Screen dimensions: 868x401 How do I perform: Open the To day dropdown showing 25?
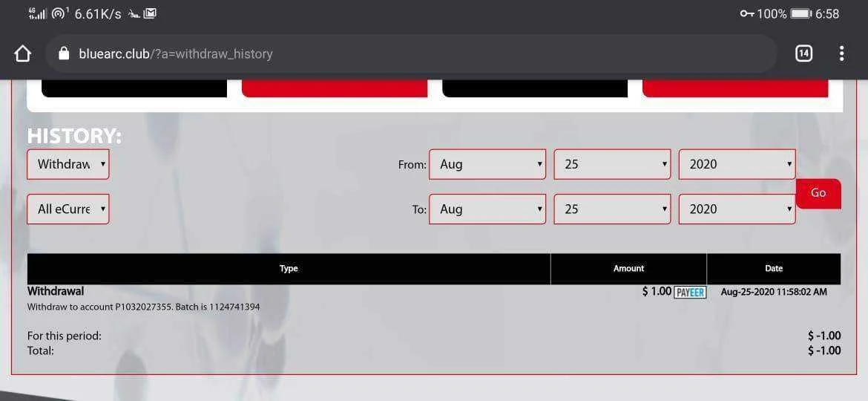point(612,209)
